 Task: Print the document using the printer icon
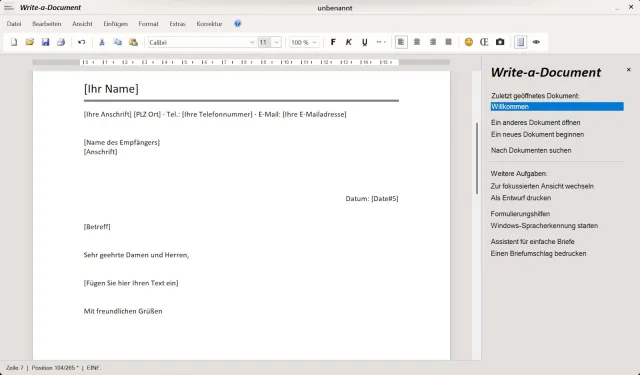click(x=61, y=42)
